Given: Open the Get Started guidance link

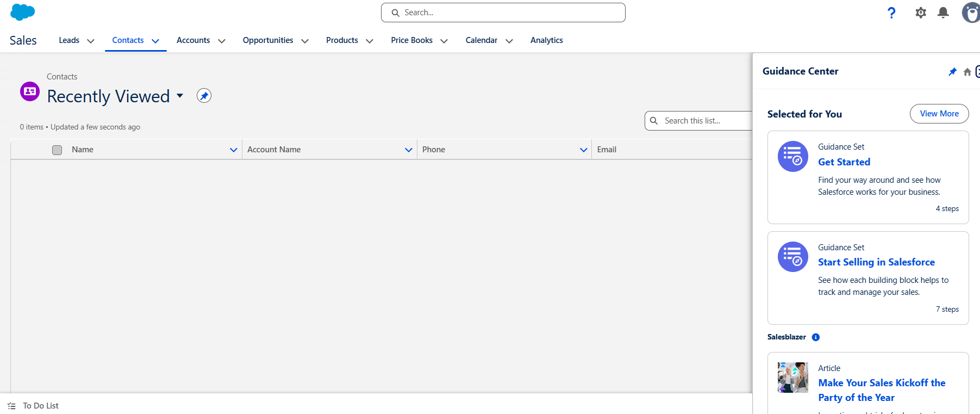Looking at the screenshot, I should [x=844, y=162].
